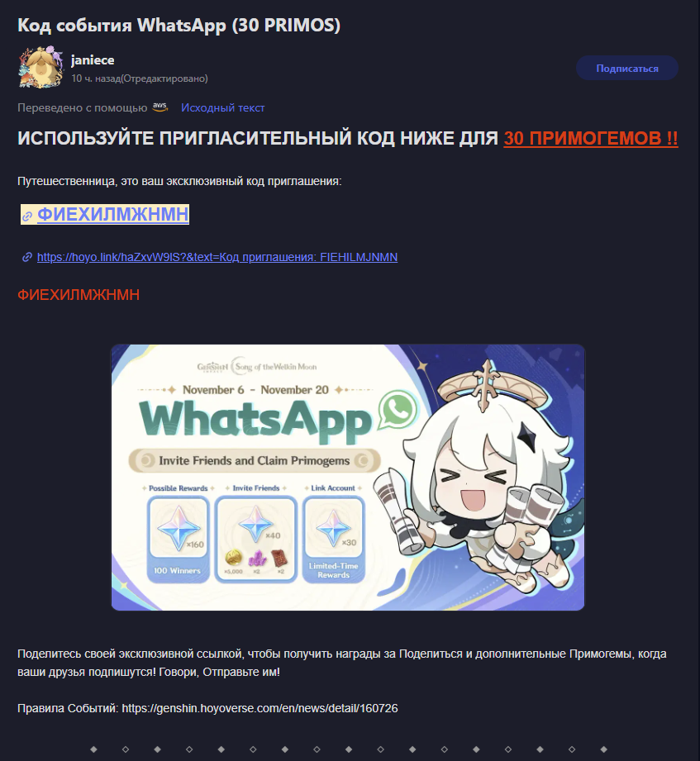
Task: Click the WhatsApp logo in the banner
Action: click(x=397, y=410)
